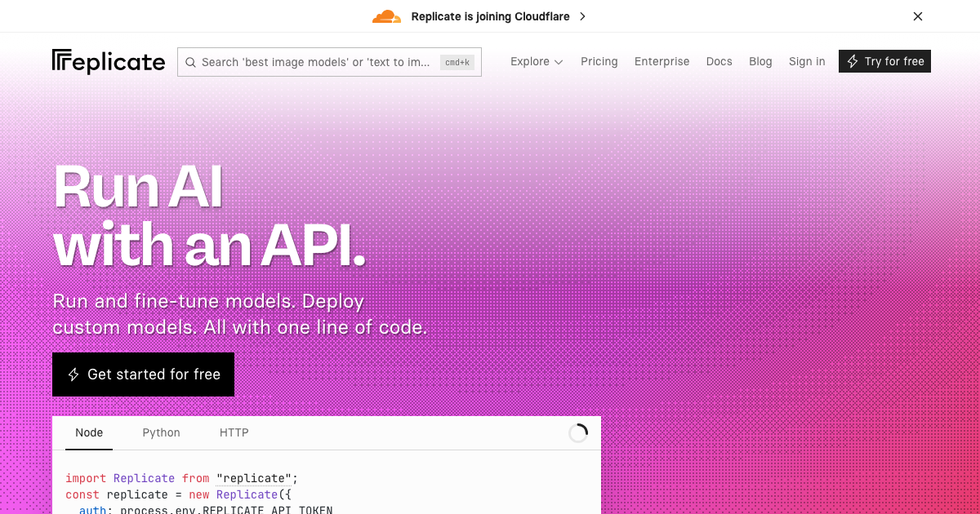Open the Pricing page
Image resolution: width=980 pixels, height=514 pixels.
pos(599,61)
